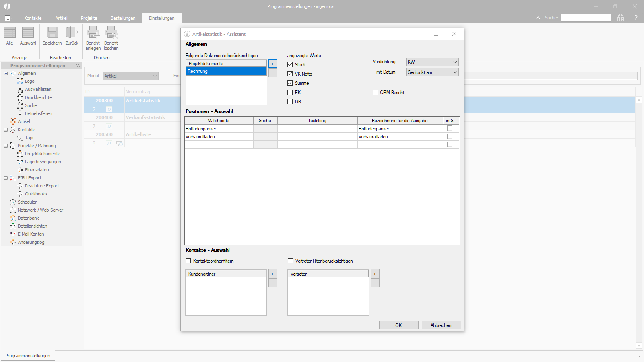The height and width of the screenshot is (362, 644).
Task: Click Abbrechen to cancel the assistant
Action: click(441, 325)
